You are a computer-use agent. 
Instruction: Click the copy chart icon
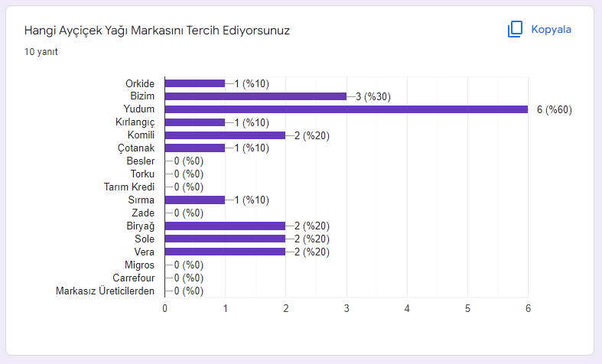point(514,30)
